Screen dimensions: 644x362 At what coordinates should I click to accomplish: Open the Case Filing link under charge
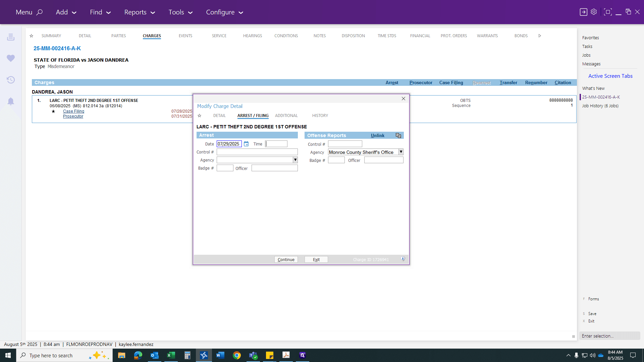tap(73, 111)
